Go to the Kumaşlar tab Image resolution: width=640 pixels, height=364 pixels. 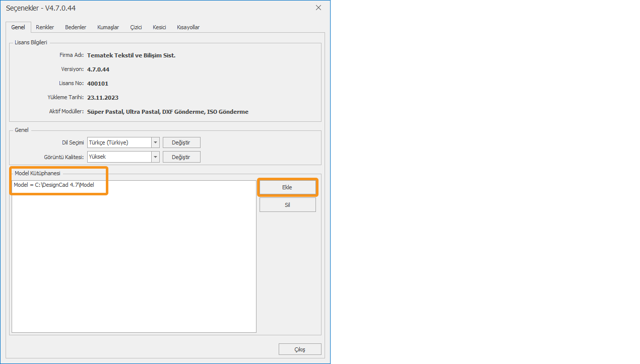(108, 27)
